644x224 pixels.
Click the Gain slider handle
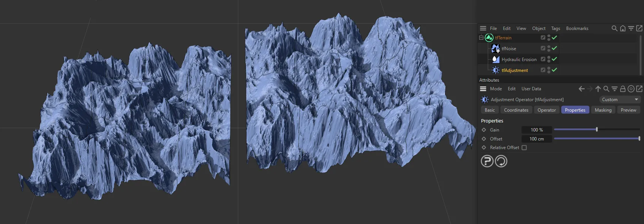pyautogui.click(x=597, y=130)
